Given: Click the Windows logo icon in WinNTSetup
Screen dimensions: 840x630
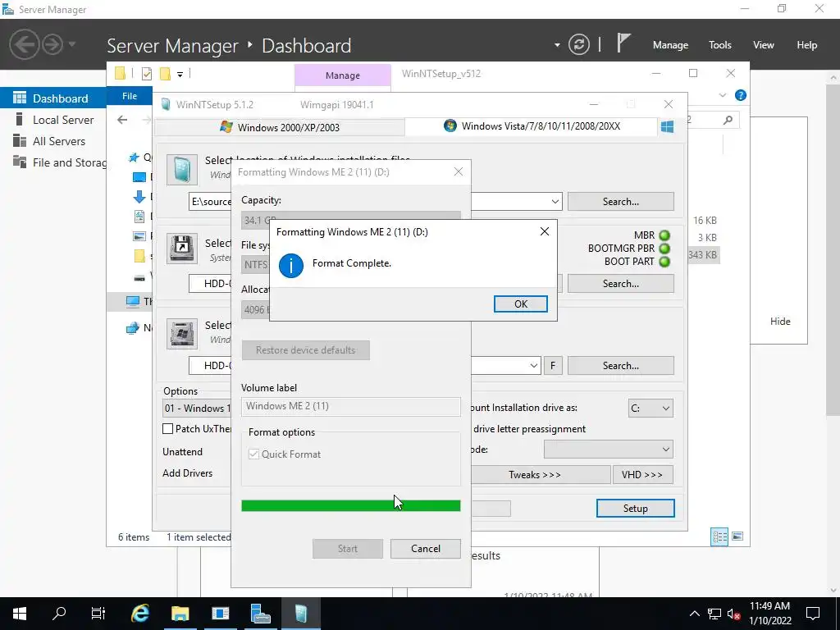Looking at the screenshot, I should pos(667,126).
